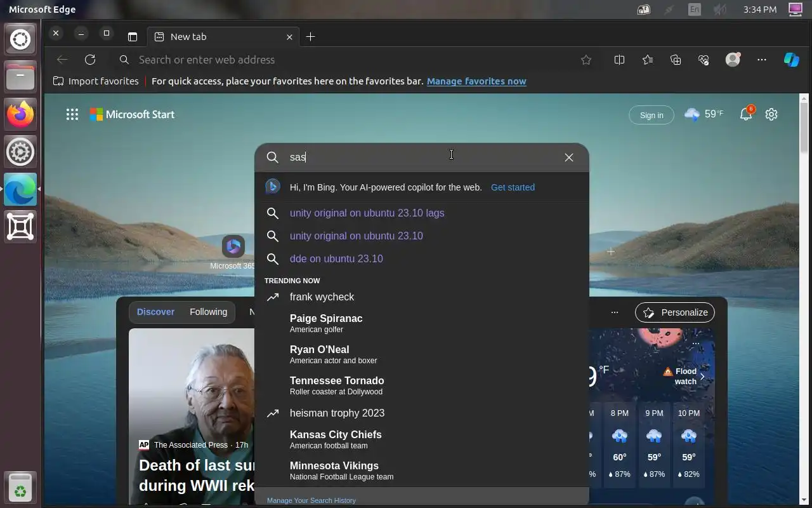Open the profile avatar icon

pos(733,60)
